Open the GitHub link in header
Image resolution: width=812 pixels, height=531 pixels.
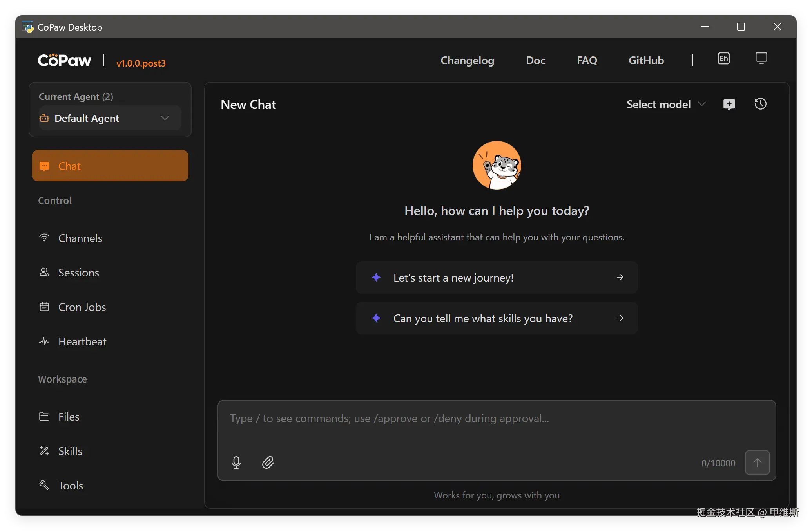click(x=646, y=60)
